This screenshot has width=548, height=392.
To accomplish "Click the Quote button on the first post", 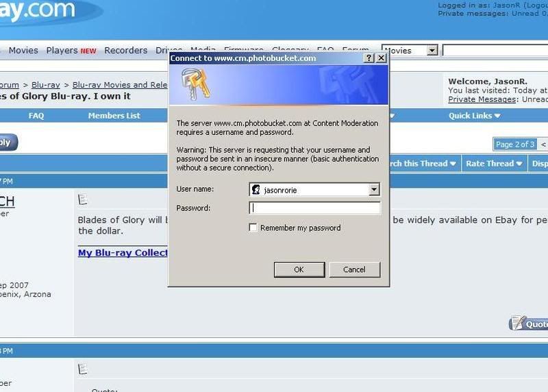I will click(528, 323).
